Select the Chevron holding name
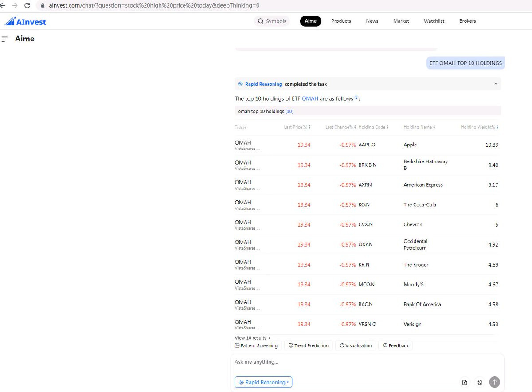This screenshot has height=392, width=532. 413,225
